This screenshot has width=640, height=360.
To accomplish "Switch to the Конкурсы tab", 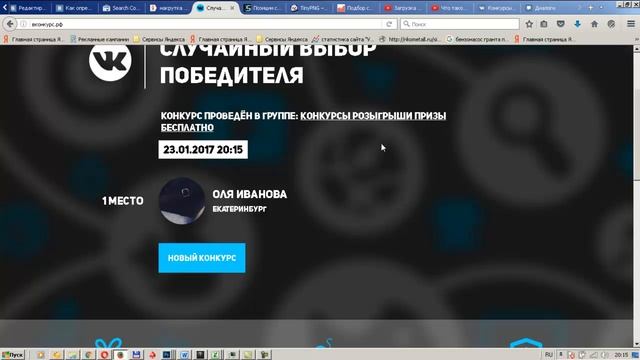I will [497, 8].
